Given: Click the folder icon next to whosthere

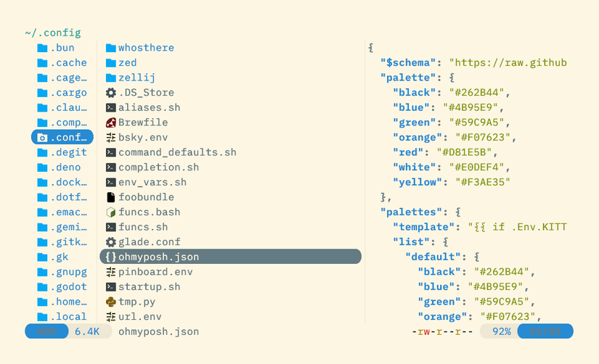Looking at the screenshot, I should pos(111,48).
